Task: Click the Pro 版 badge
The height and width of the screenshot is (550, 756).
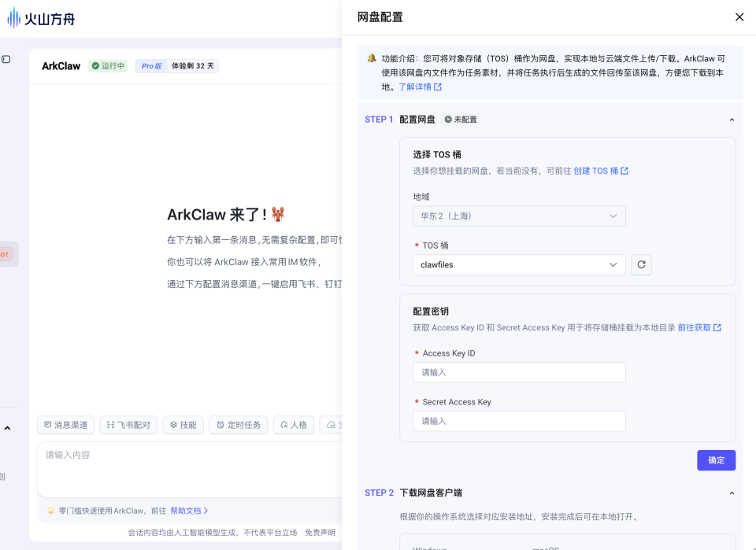Action: point(151,66)
